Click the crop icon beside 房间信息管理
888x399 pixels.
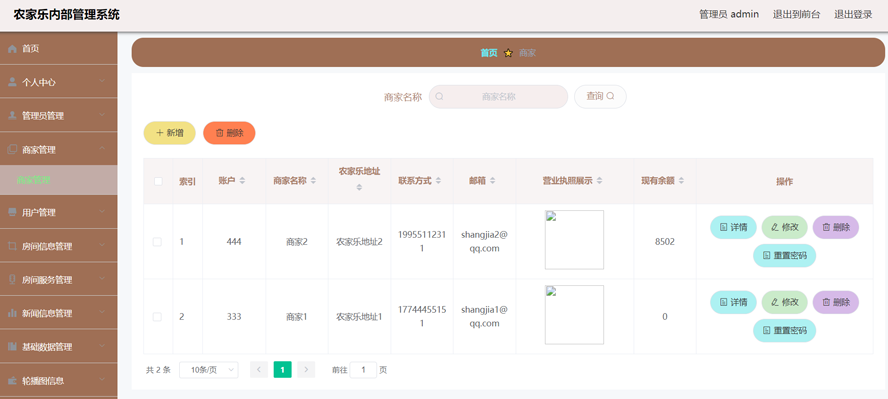12,246
